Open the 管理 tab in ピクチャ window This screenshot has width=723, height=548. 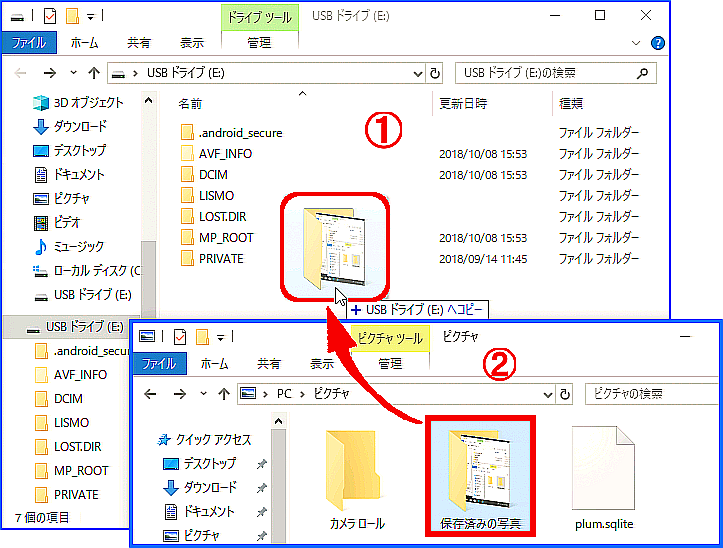390,364
